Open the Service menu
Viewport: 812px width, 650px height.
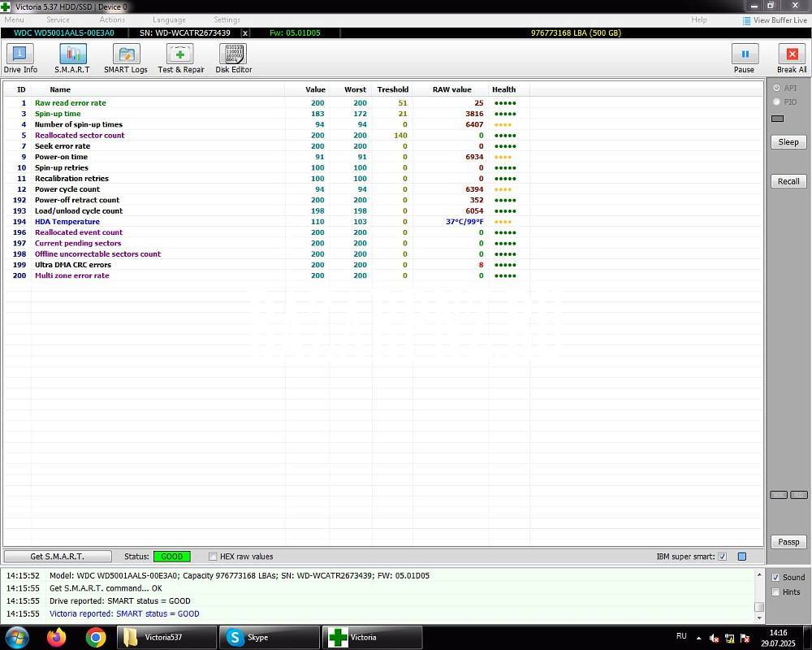[x=58, y=19]
